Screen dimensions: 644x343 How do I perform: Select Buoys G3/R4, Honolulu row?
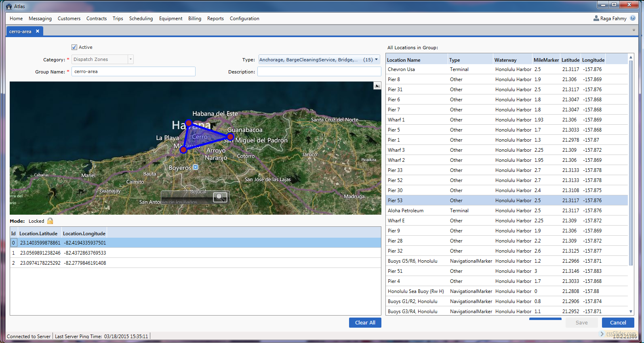[x=507, y=312]
